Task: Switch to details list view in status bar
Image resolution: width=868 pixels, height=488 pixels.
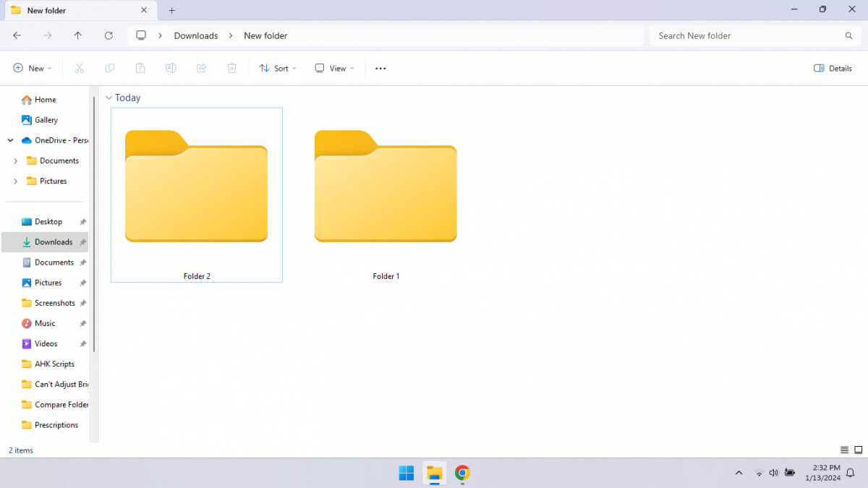Action: tap(844, 450)
